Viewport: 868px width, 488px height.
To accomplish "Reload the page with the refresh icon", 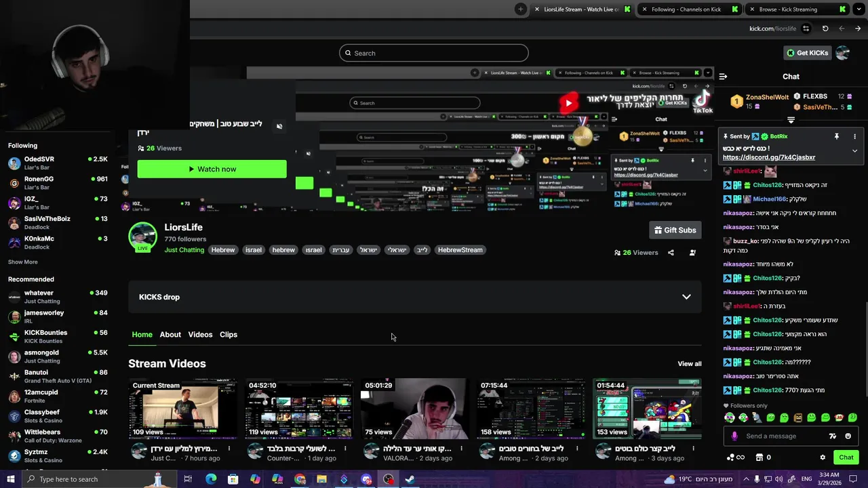I will [825, 28].
